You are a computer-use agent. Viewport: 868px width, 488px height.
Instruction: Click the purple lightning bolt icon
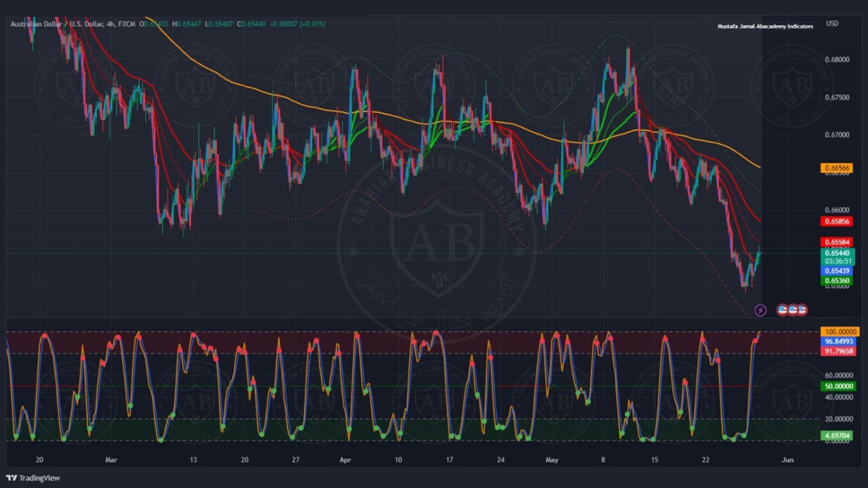pyautogui.click(x=760, y=310)
